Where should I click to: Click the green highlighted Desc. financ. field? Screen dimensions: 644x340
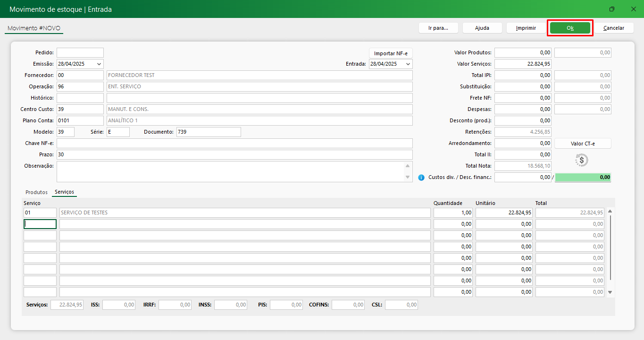pos(583,177)
